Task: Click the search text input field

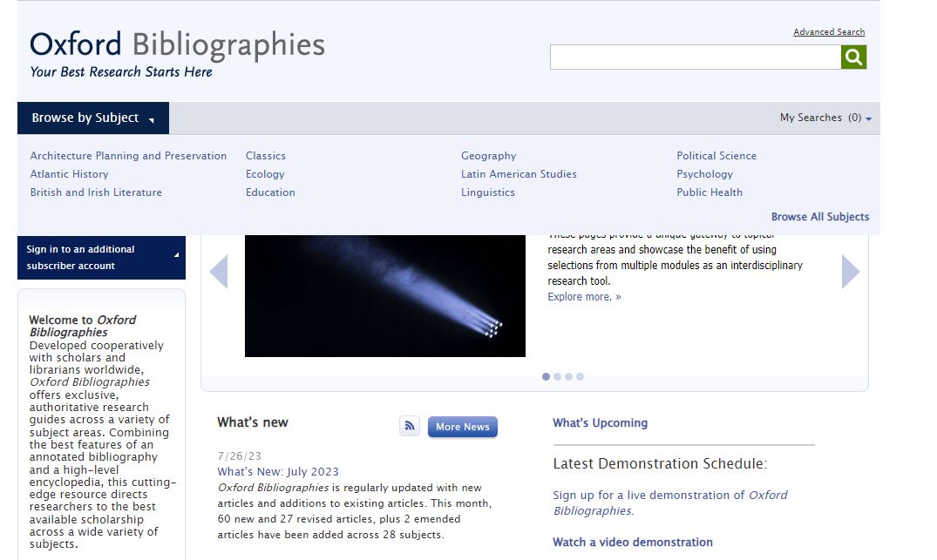Action: coord(695,57)
